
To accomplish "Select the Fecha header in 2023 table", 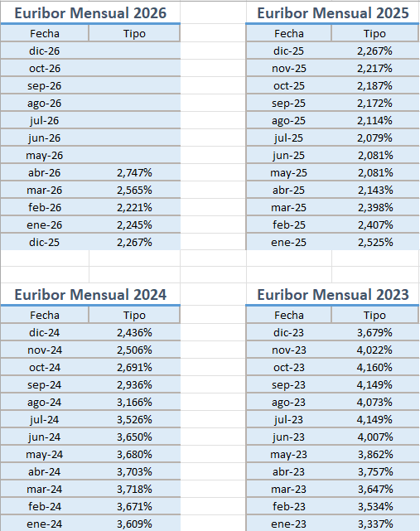I will [289, 315].
